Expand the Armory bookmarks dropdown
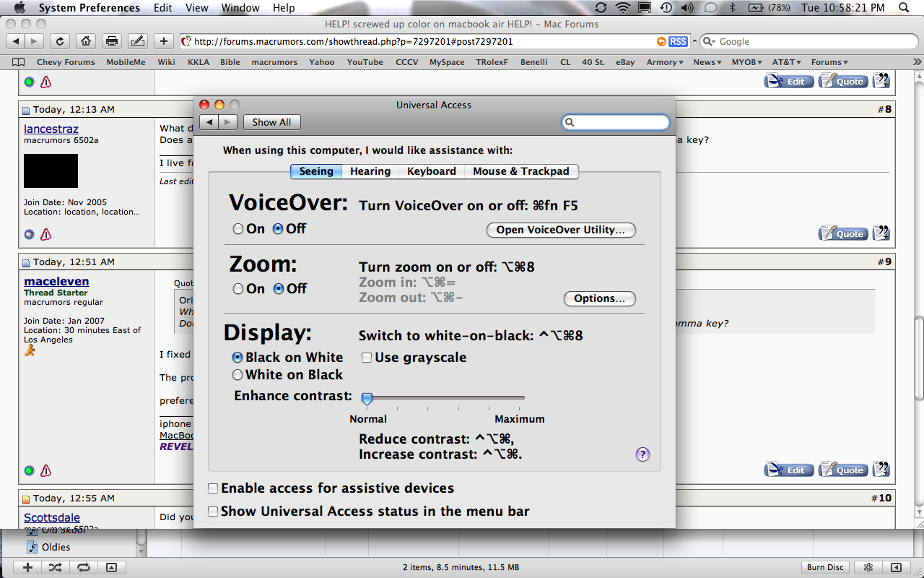Image resolution: width=924 pixels, height=578 pixels. click(x=665, y=62)
